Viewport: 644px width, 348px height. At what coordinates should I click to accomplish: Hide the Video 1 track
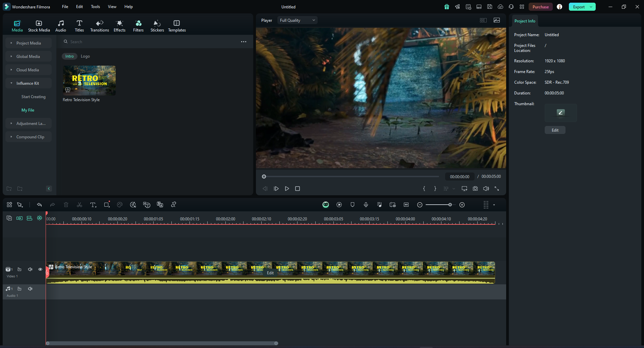(40, 269)
